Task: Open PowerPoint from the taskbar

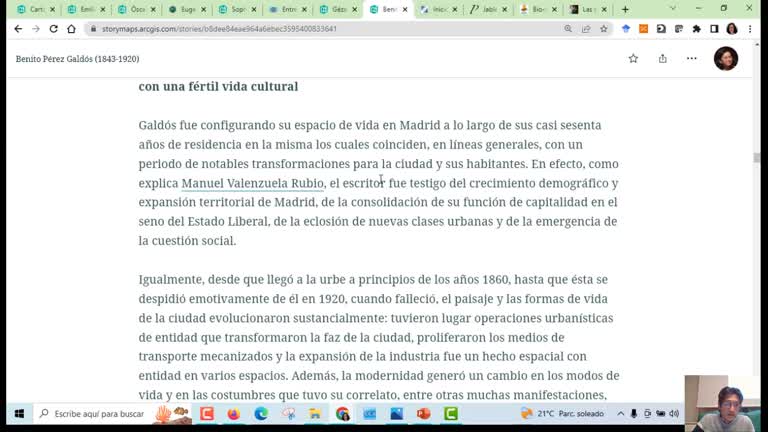Action: pyautogui.click(x=424, y=414)
